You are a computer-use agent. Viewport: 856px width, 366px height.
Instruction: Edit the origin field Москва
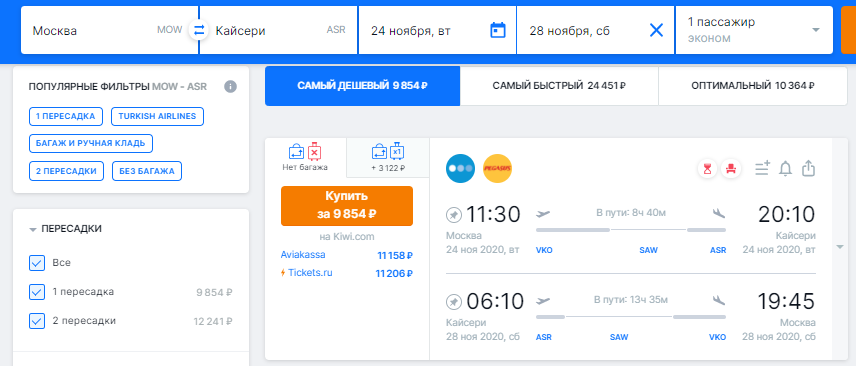(109, 30)
